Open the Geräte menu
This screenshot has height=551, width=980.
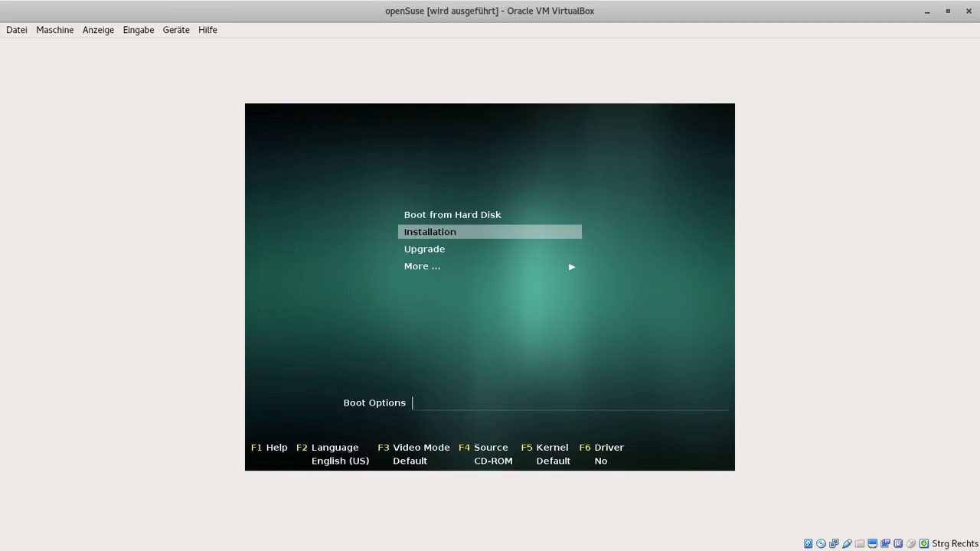(176, 30)
